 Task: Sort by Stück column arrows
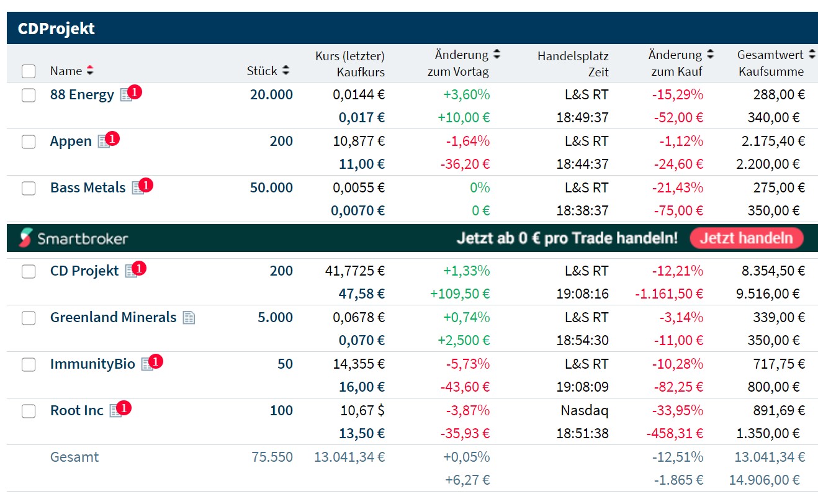pyautogui.click(x=285, y=71)
